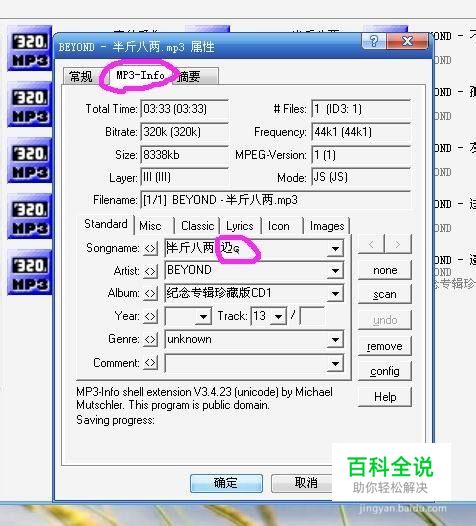The width and height of the screenshot is (476, 526).
Task: Open the config button
Action: coord(385,371)
